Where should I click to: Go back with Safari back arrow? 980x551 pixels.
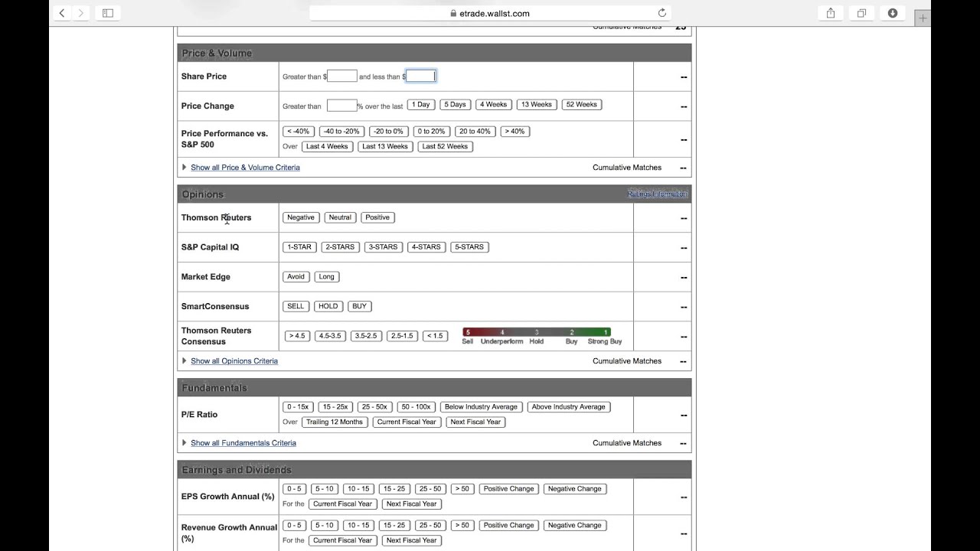coord(62,13)
